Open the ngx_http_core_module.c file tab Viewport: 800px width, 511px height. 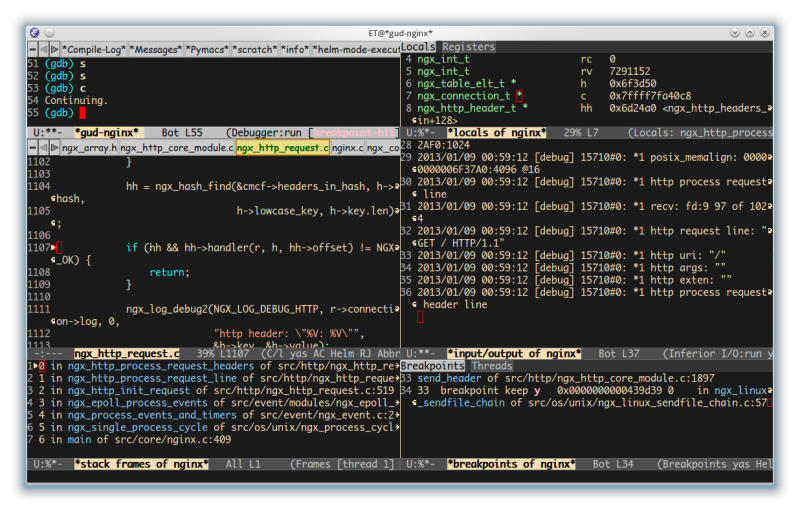pyautogui.click(x=177, y=148)
